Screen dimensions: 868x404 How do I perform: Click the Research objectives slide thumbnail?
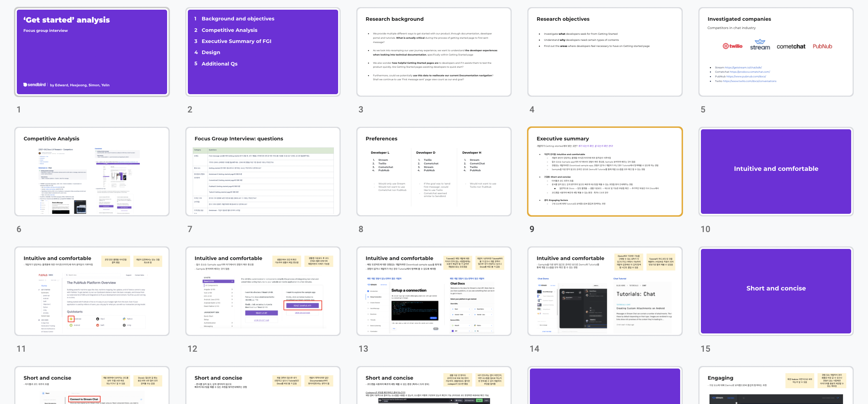coord(605,52)
